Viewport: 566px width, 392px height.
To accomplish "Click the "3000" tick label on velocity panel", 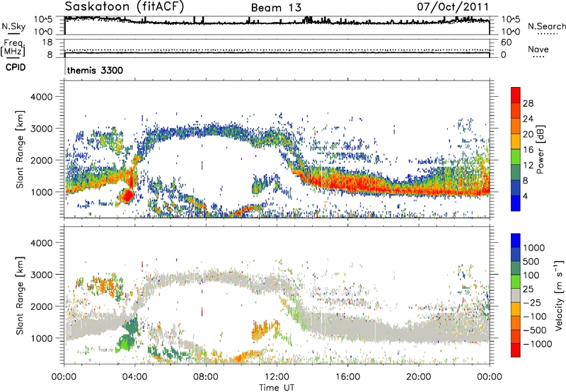I will [41, 275].
